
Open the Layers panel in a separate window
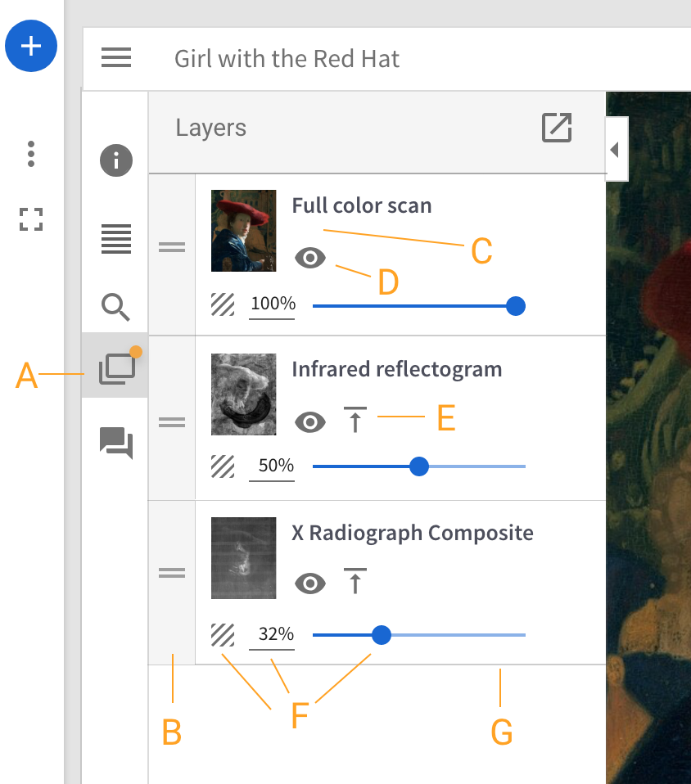point(556,128)
